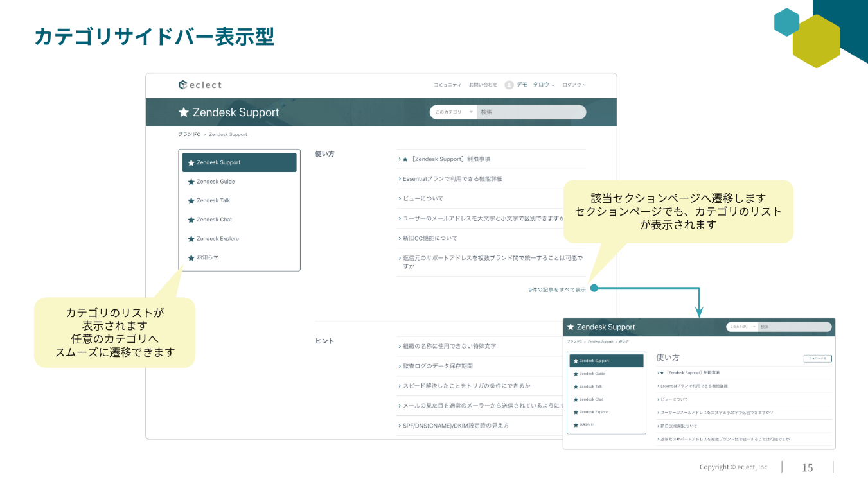Open search scope dropdown in the small section page

coord(742,327)
